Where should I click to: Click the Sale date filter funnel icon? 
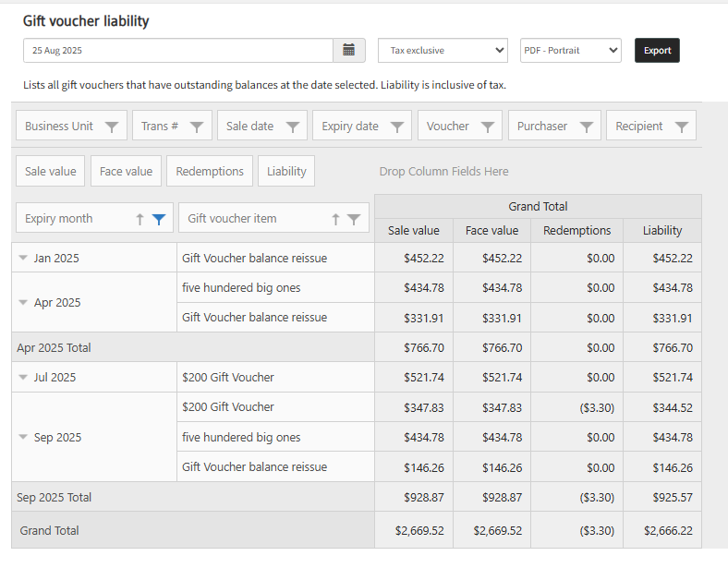coord(292,127)
